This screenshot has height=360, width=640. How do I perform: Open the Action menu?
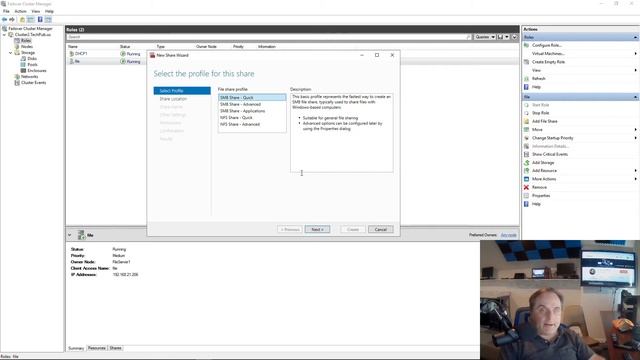point(20,11)
